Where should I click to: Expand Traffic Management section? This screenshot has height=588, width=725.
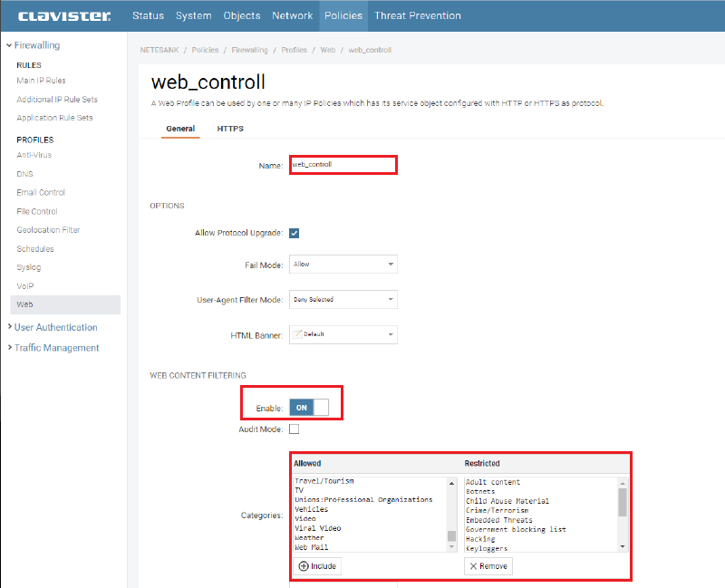coord(56,348)
